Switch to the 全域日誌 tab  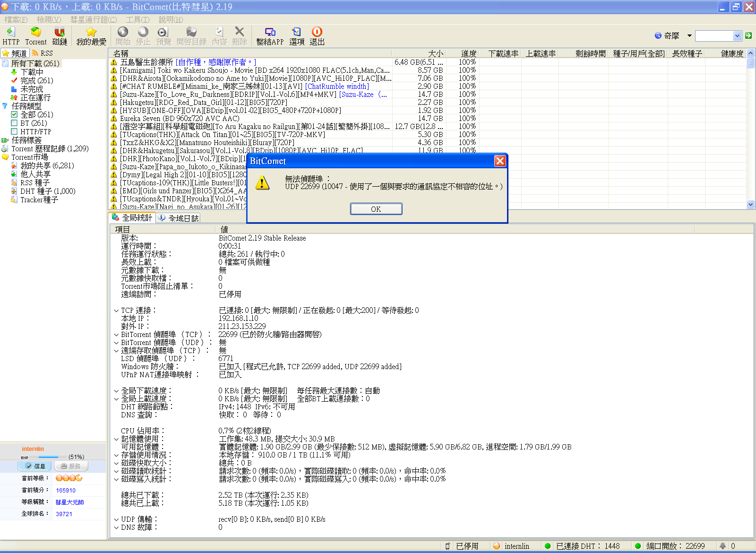point(179,218)
